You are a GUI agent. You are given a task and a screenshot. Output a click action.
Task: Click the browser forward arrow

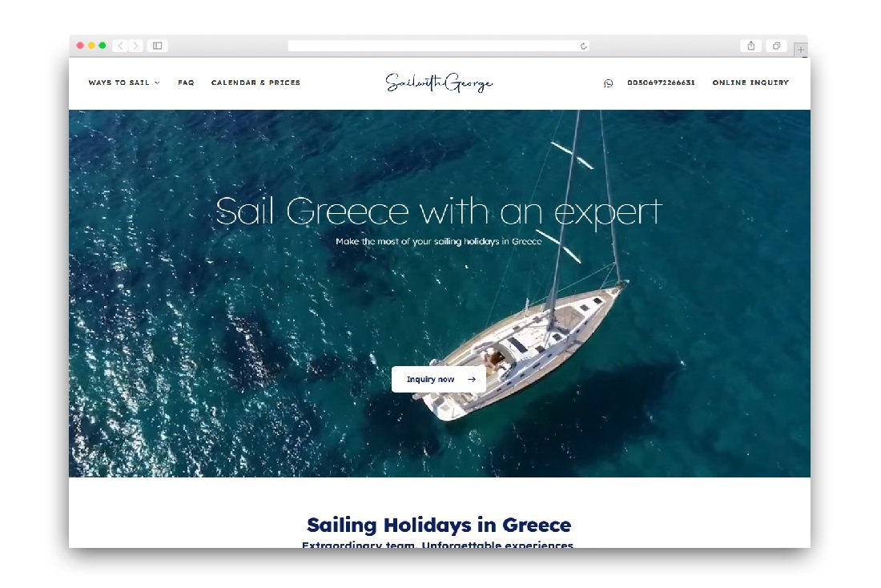pos(135,46)
